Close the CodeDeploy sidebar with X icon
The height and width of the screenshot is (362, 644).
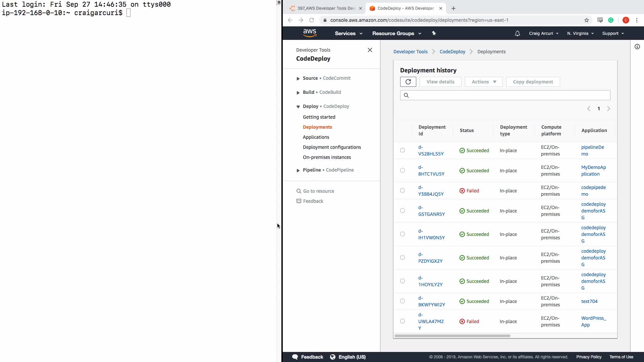(370, 50)
